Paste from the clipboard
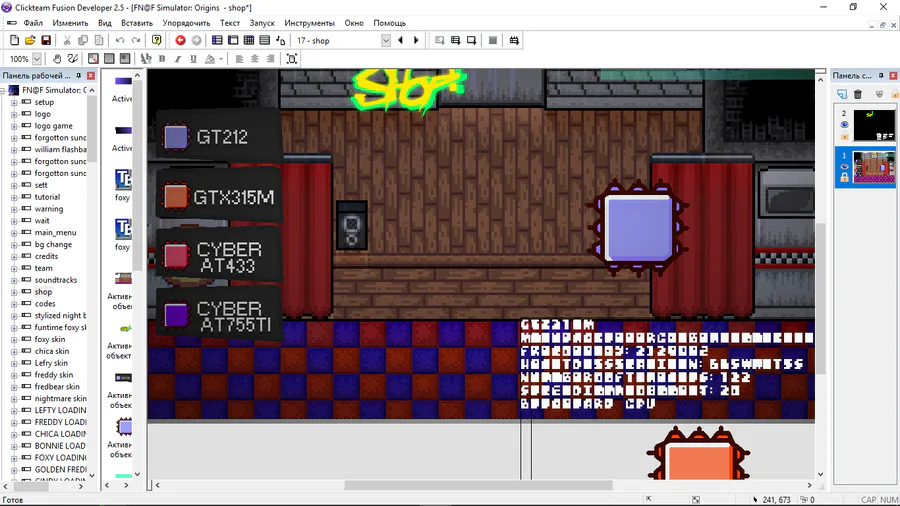Viewport: 900px width, 506px height. (99, 40)
